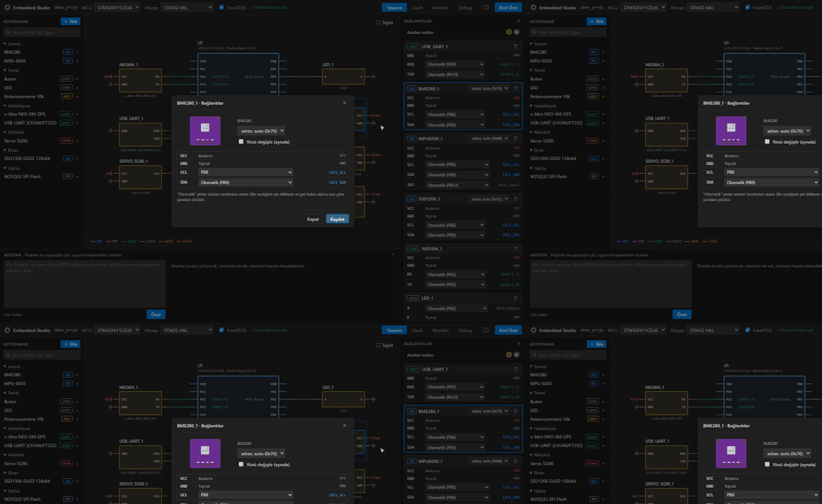Screen dimensions: 822x504
Task: Remove LED_1 via trash icon in Bağlantılar
Action: click(515, 298)
